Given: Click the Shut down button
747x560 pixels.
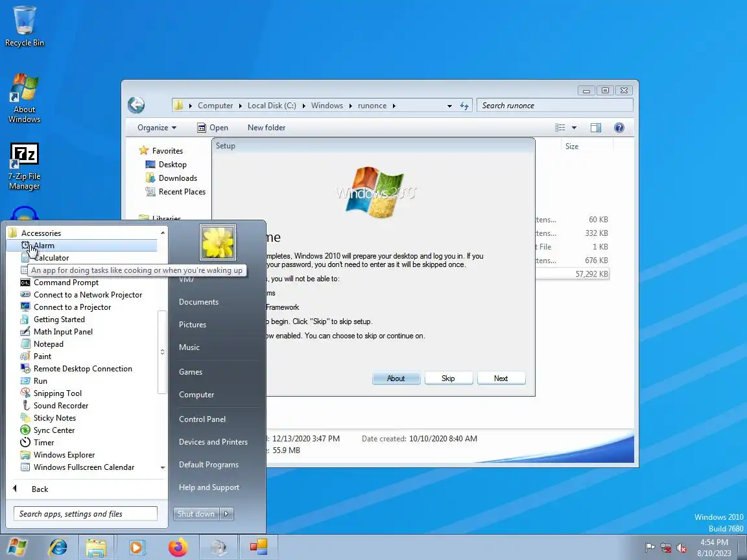Looking at the screenshot, I should 196,514.
